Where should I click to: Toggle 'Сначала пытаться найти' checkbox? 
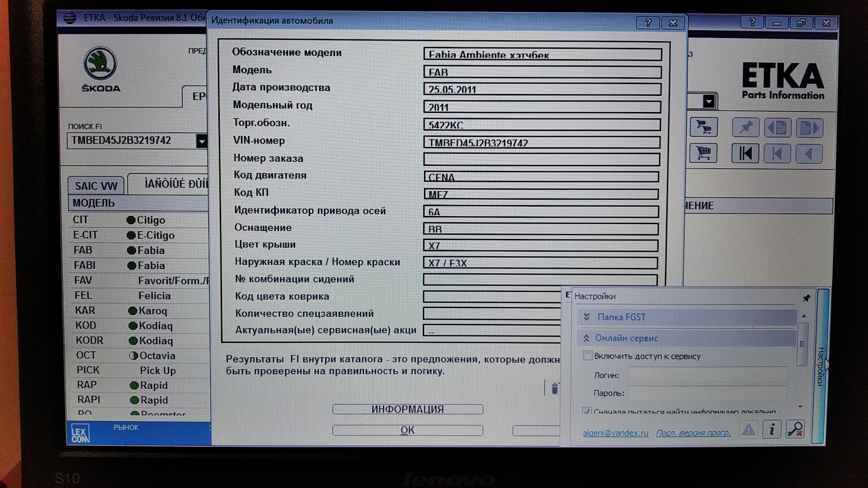click(x=587, y=411)
